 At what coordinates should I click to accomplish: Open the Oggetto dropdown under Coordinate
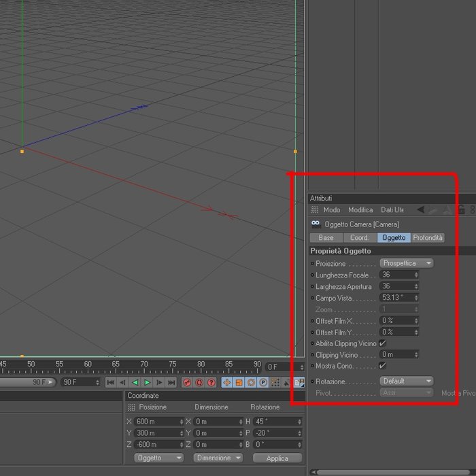pyautogui.click(x=158, y=458)
